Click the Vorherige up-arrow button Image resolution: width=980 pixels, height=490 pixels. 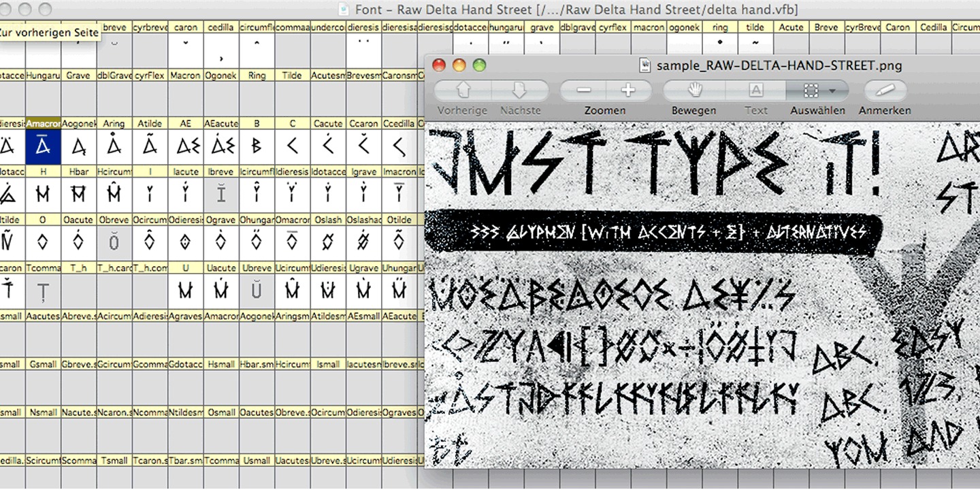(x=463, y=91)
